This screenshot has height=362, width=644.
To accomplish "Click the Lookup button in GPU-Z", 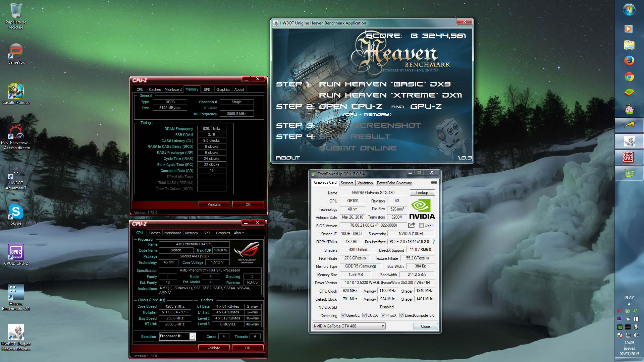I will coord(422,193).
